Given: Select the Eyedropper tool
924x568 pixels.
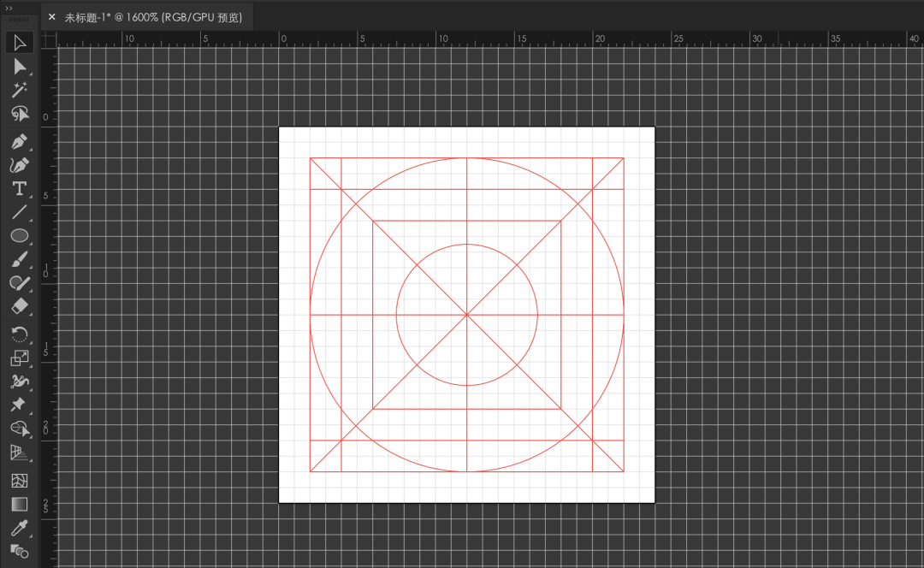Looking at the screenshot, I should point(20,528).
